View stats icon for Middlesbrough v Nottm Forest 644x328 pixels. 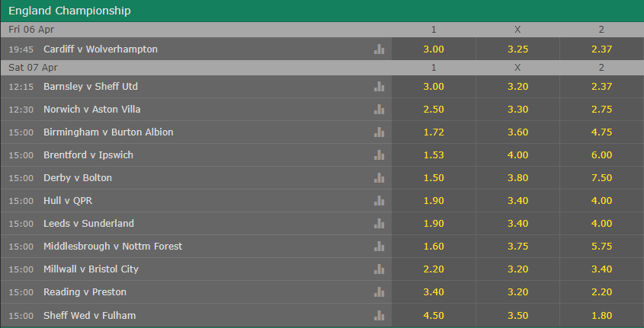[379, 247]
